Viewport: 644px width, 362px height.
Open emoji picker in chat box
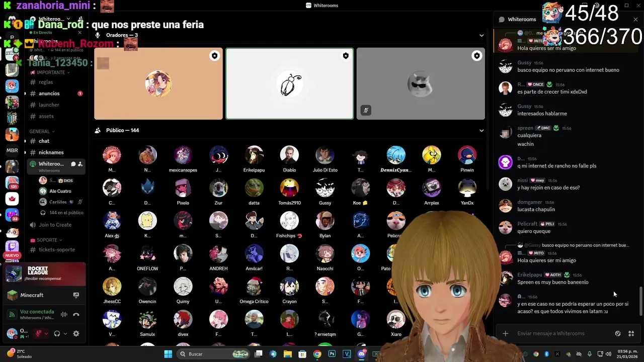point(618,333)
